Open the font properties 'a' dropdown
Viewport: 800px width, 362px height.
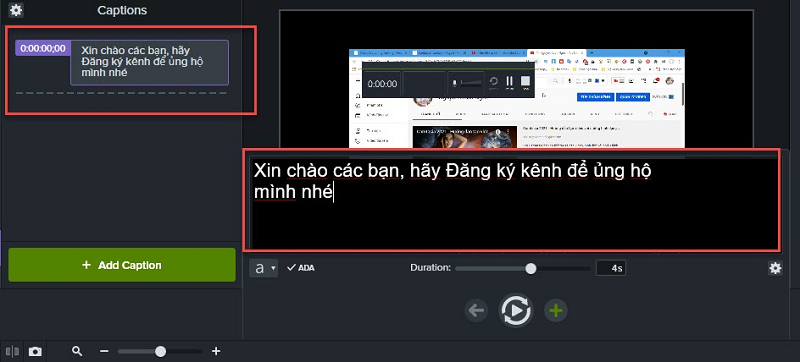click(264, 268)
